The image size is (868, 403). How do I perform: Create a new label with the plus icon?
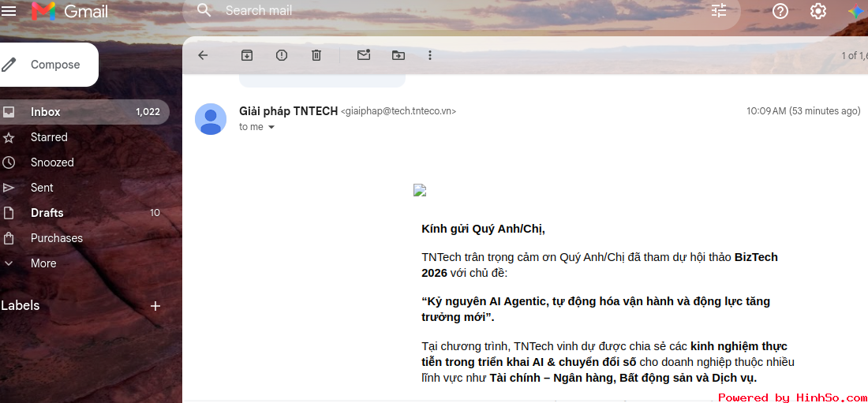point(155,306)
